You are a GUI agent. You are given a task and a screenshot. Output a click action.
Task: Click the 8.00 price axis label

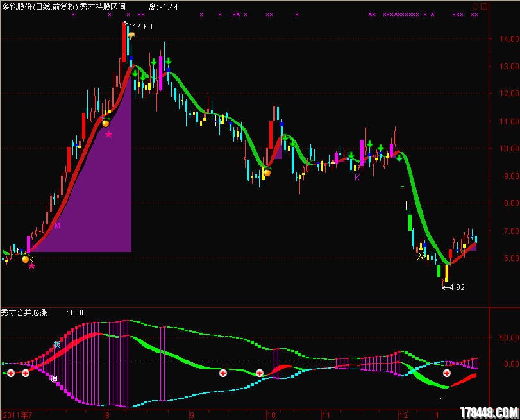[x=511, y=203]
